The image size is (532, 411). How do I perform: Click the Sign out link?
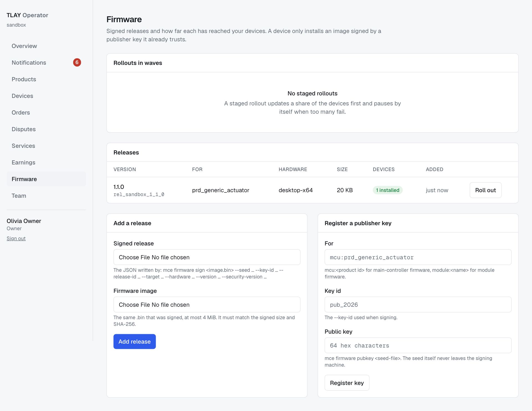(x=16, y=239)
